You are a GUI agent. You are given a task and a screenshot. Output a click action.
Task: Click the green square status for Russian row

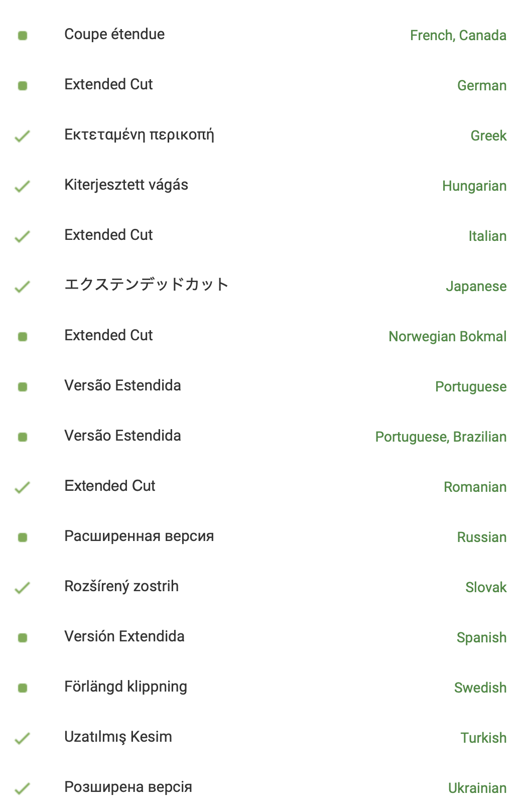point(23,537)
